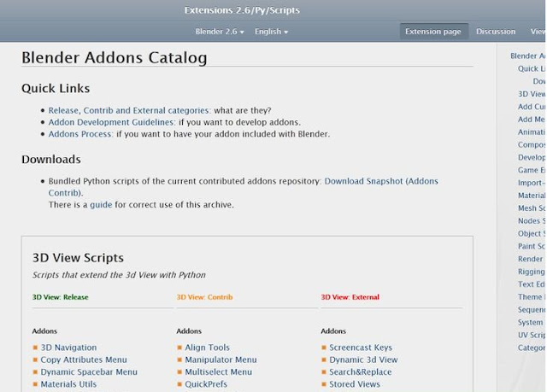The height and width of the screenshot is (392, 547).
Task: Jump to Import-Export in sidebar contents
Action: pyautogui.click(x=532, y=183)
